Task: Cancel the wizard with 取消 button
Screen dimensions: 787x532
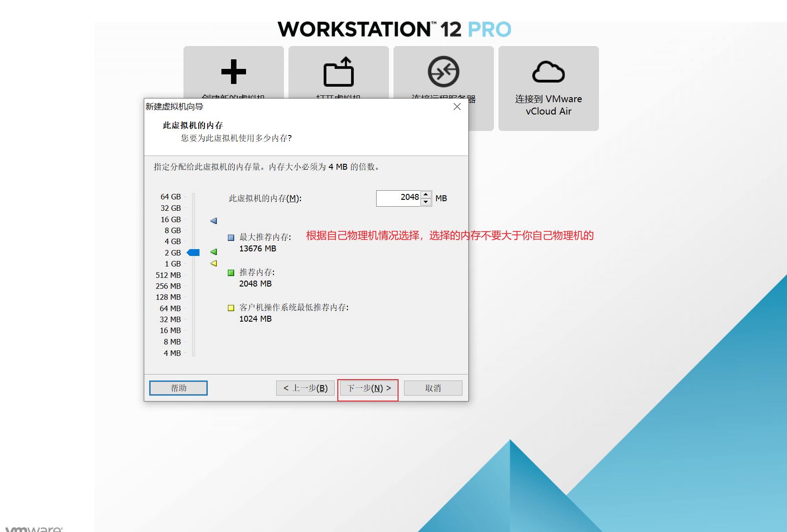Action: point(433,388)
